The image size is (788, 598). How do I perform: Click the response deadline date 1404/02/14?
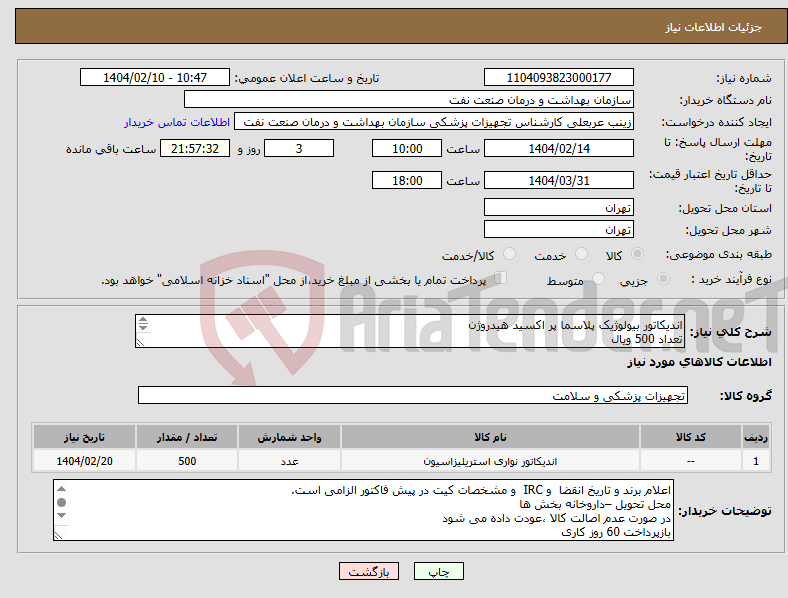[559, 149]
